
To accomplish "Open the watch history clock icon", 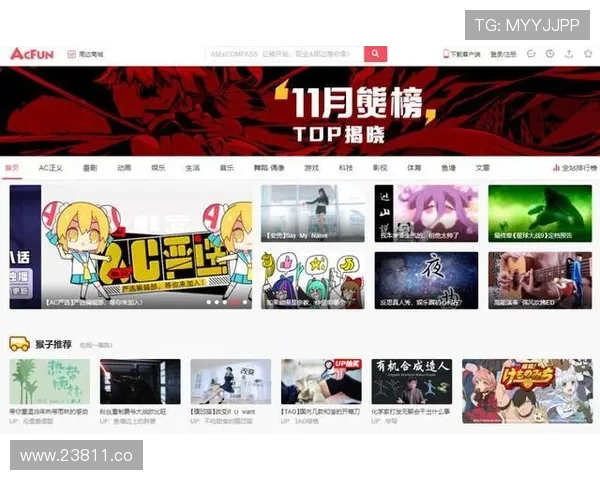I will 550,54.
